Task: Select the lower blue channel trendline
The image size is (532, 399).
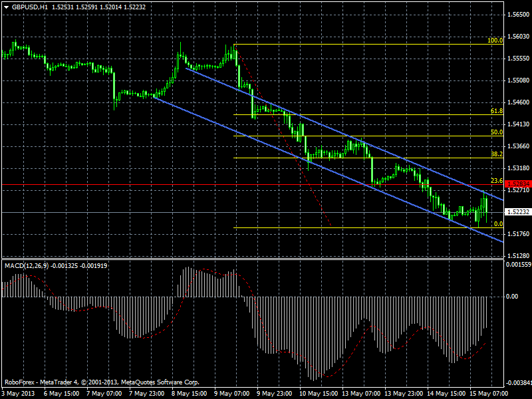Action: [329, 170]
